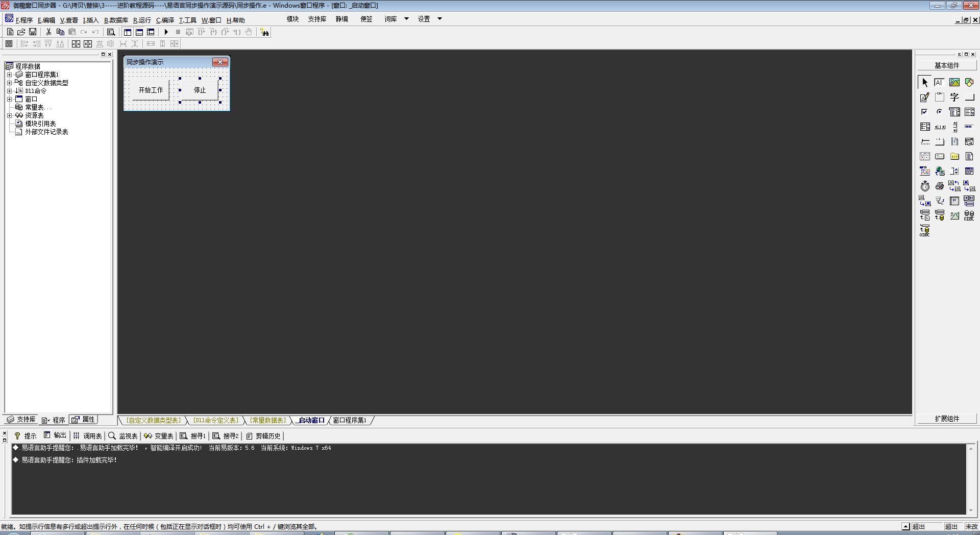Image resolution: width=980 pixels, height=535 pixels.
Task: Select the radio button component
Action: click(x=939, y=112)
